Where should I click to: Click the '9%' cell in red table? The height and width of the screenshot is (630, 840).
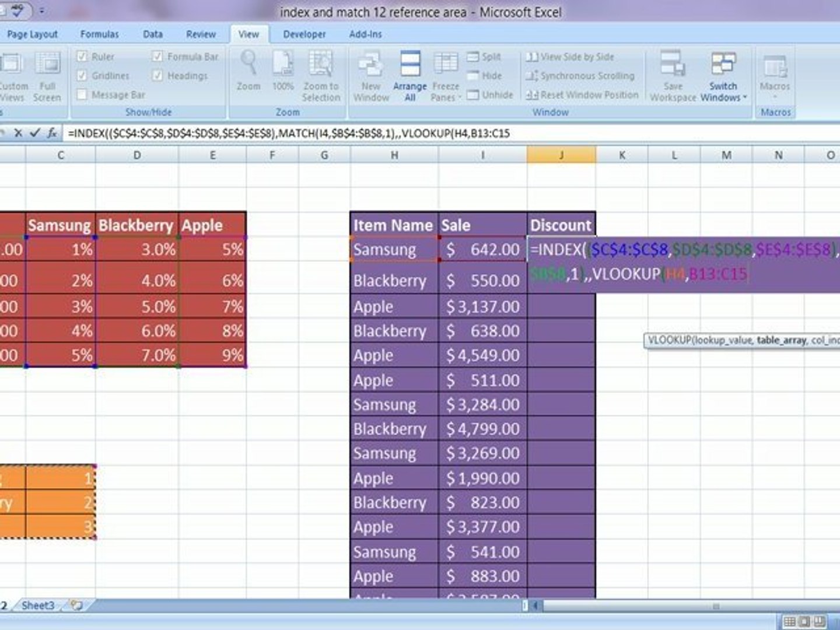click(212, 355)
